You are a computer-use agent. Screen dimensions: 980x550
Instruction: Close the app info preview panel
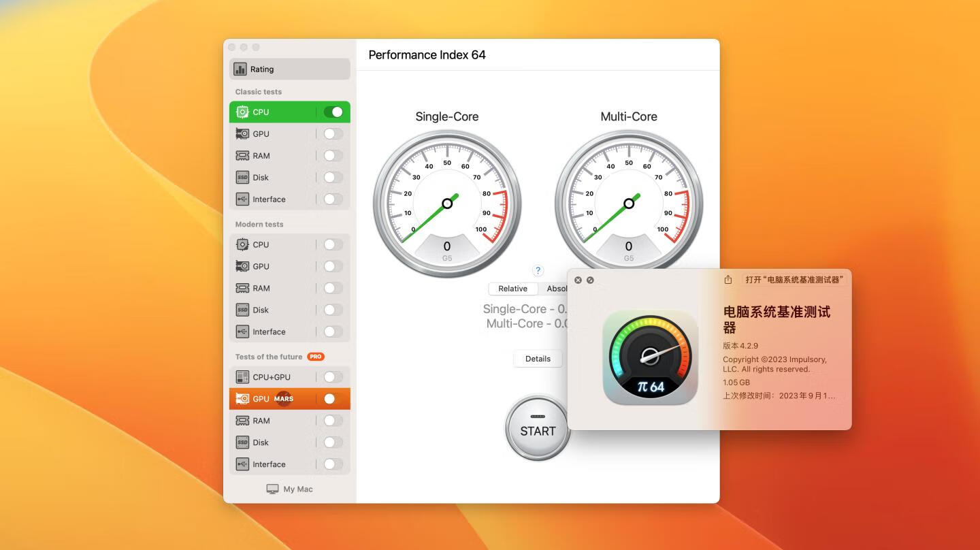[578, 280]
